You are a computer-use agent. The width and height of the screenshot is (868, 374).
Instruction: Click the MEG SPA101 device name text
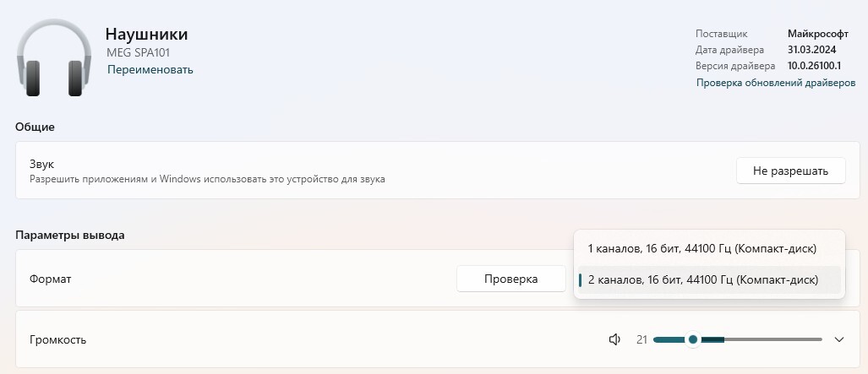(x=139, y=53)
